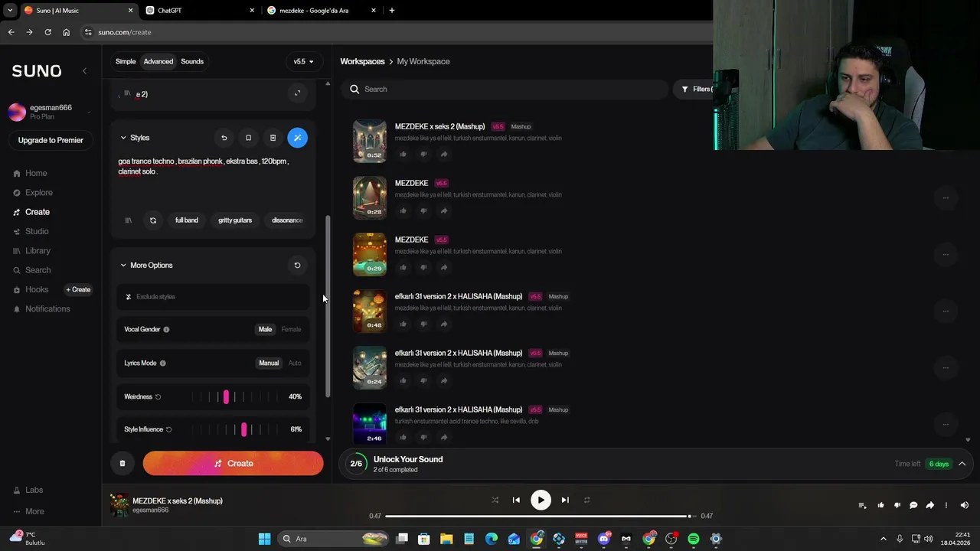Thumbs up the playing track in player
The height and width of the screenshot is (551, 980).
880,505
